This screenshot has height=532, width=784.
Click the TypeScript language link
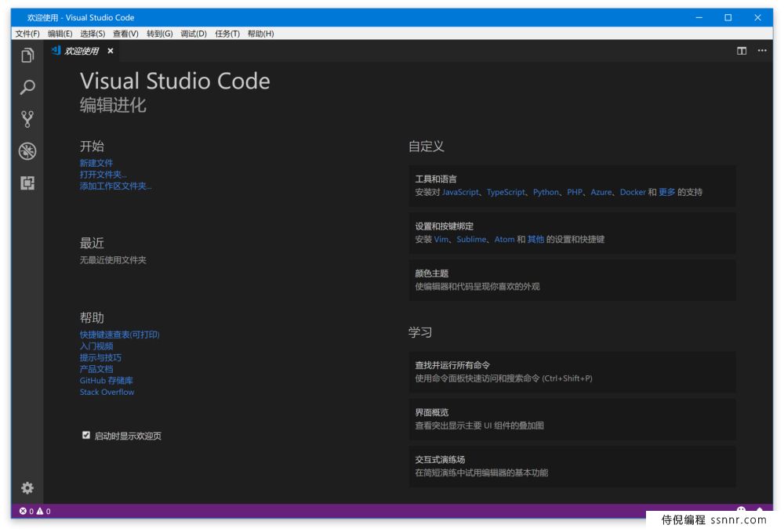(506, 192)
